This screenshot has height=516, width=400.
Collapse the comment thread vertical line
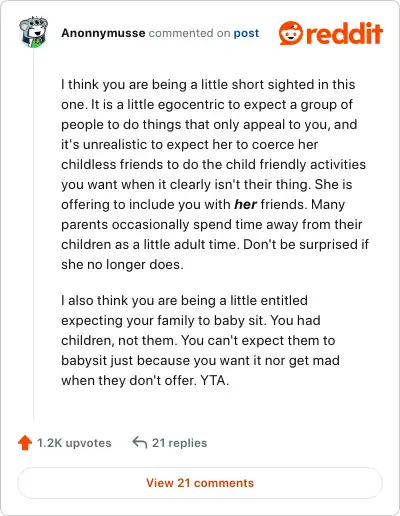pyautogui.click(x=34, y=233)
